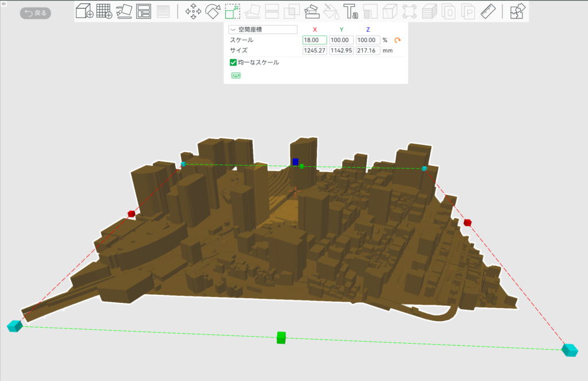The height and width of the screenshot is (381, 588).
Task: Select the Move tool
Action: click(x=193, y=11)
